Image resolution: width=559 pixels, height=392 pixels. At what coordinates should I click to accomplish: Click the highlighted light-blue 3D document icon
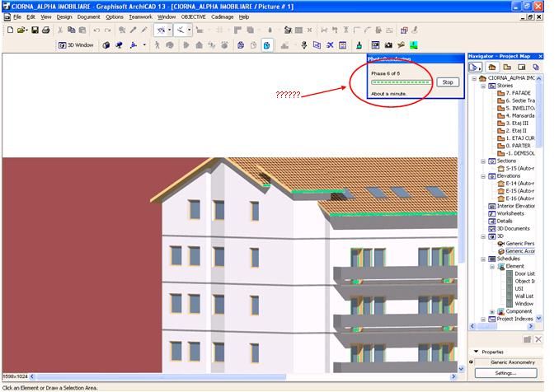(x=266, y=45)
